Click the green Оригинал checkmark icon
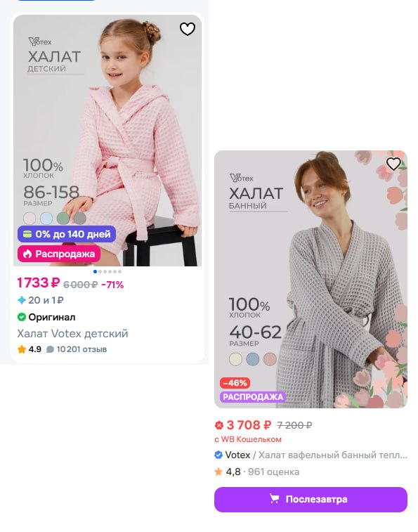418x532 pixels. coord(22,317)
